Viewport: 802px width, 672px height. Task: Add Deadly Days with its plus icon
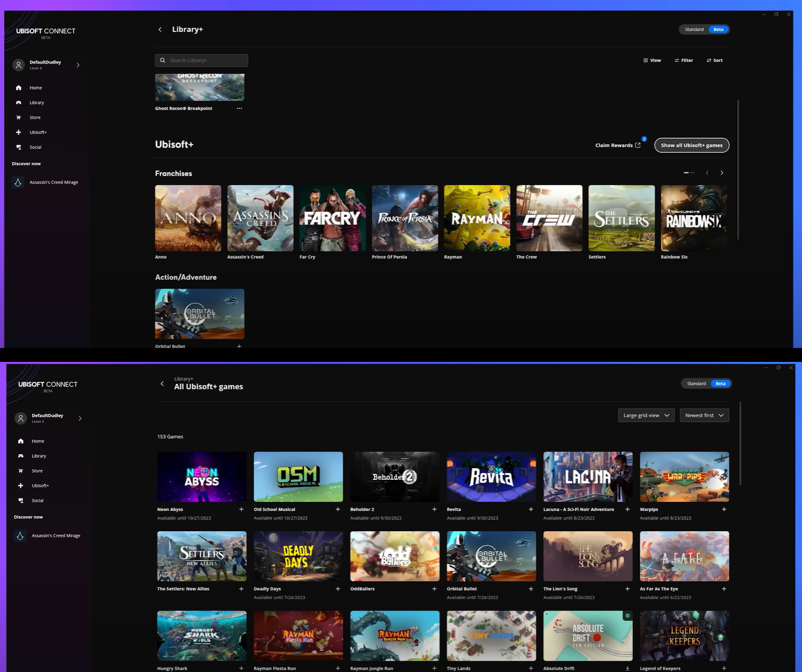(x=338, y=589)
